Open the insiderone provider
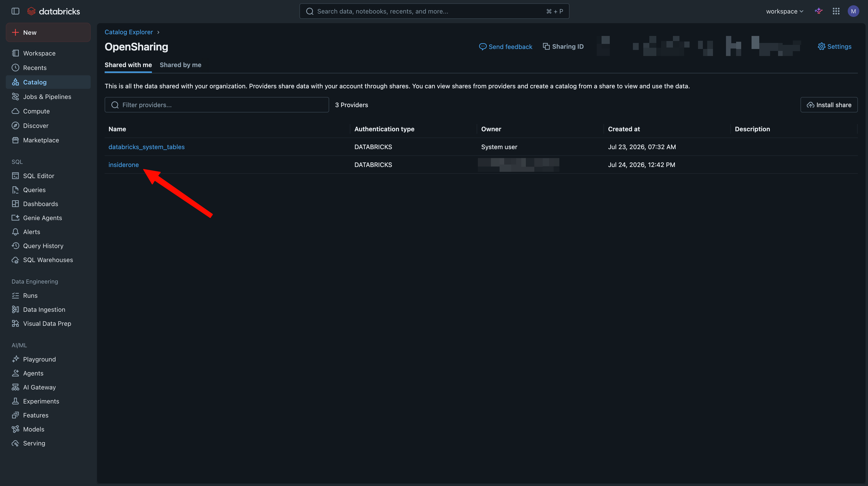The width and height of the screenshot is (868, 486). [124, 165]
